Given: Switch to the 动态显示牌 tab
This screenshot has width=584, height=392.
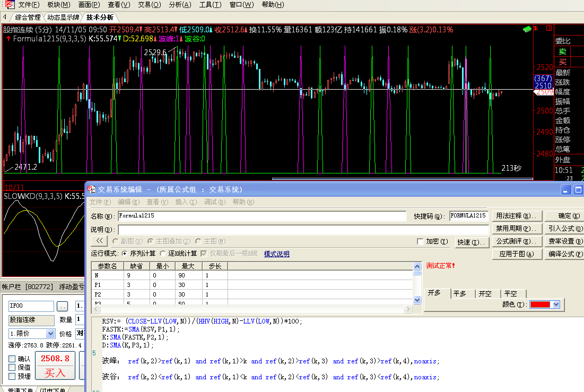Looking at the screenshot, I should [63, 18].
